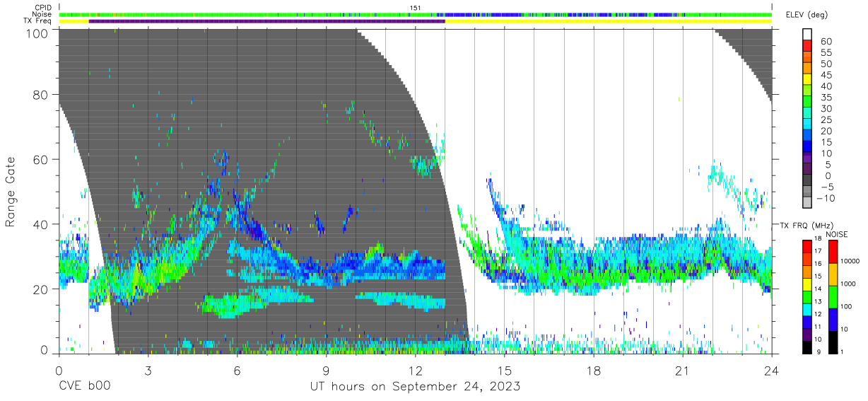Click UT hour tick label 9
868x401 pixels.
[x=326, y=371]
